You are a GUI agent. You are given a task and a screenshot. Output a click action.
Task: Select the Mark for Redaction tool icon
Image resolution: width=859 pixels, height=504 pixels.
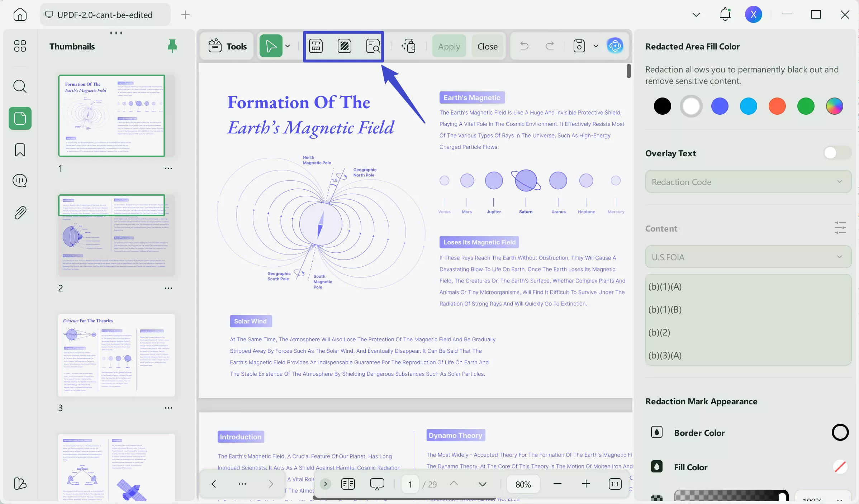pyautogui.click(x=316, y=46)
